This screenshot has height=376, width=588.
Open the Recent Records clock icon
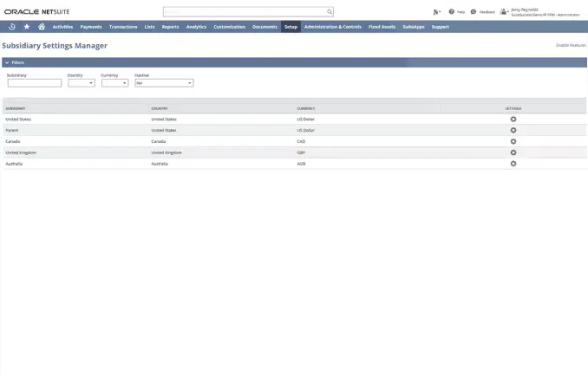click(12, 27)
